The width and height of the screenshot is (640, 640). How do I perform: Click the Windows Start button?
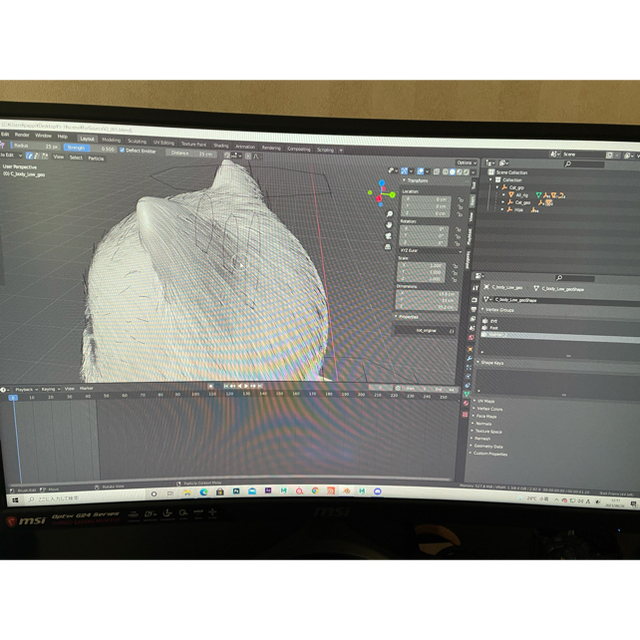15,500
